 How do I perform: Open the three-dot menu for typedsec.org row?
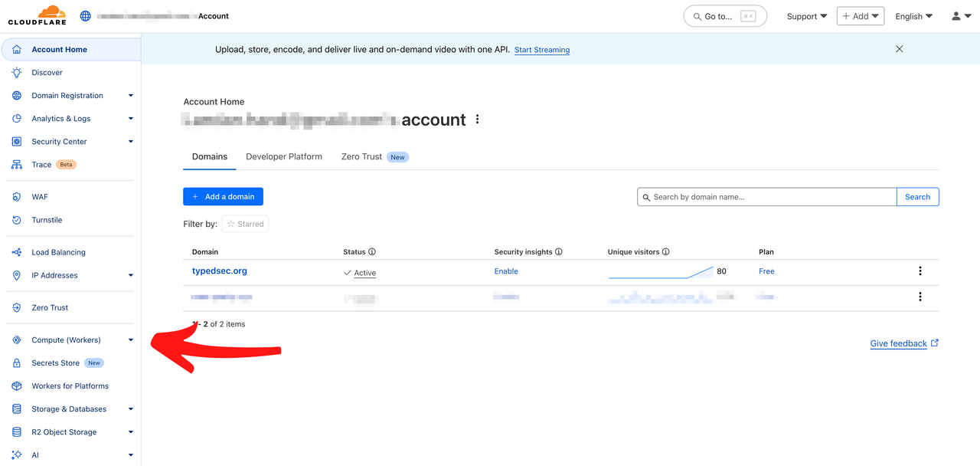click(x=920, y=271)
